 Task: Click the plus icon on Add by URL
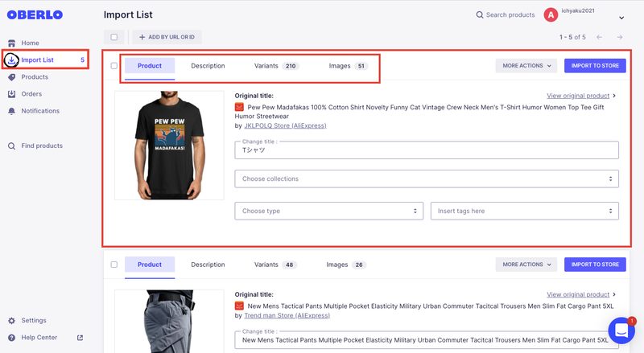coord(142,37)
